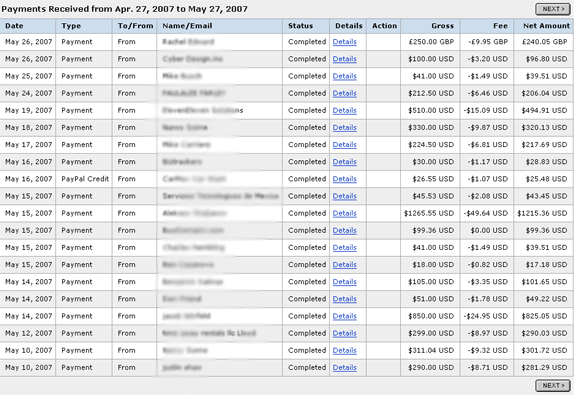Click the Name/Email column header

pos(220,26)
